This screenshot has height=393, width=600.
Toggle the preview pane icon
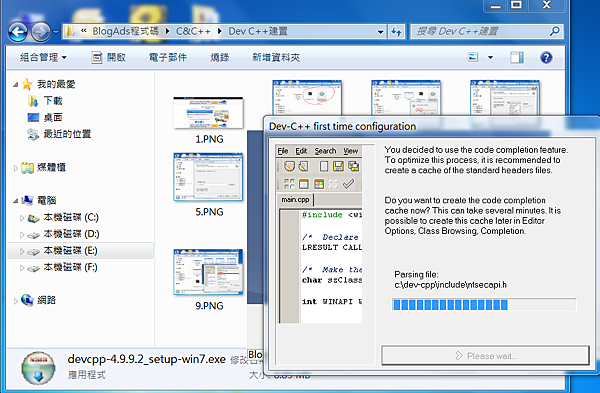tap(517, 58)
